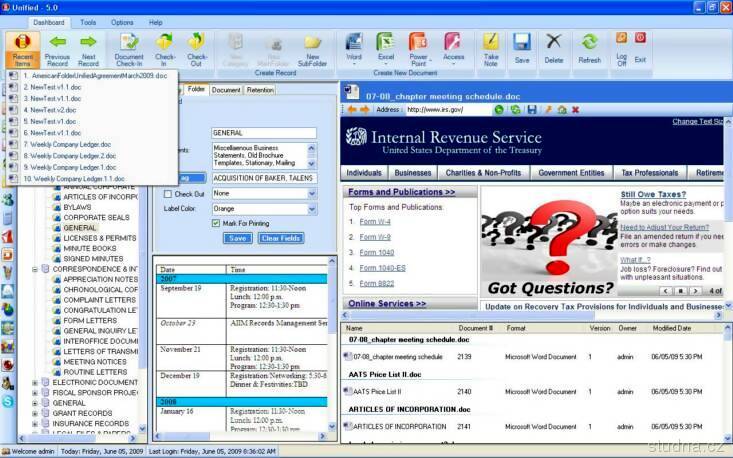
Task: Open the Help menu
Action: (156, 22)
